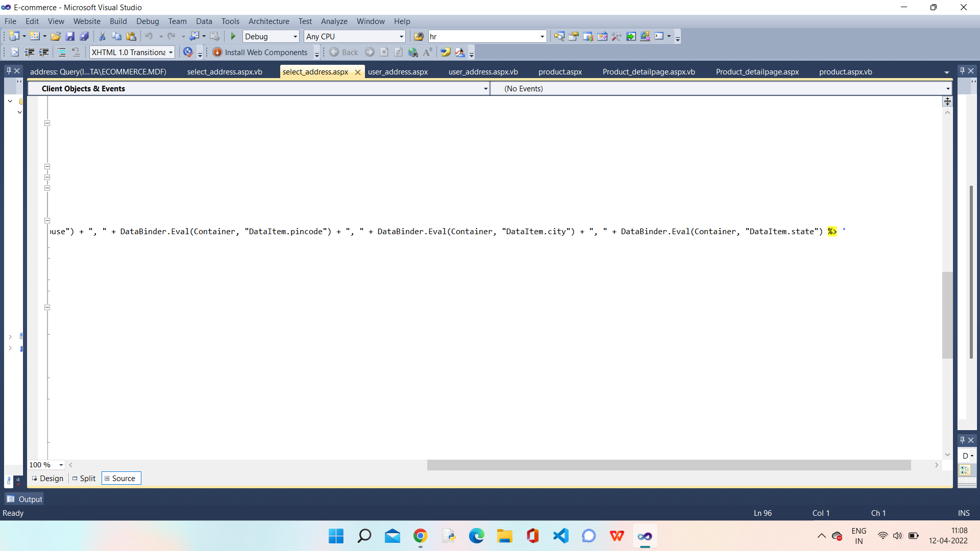Save all open files

[x=85, y=36]
